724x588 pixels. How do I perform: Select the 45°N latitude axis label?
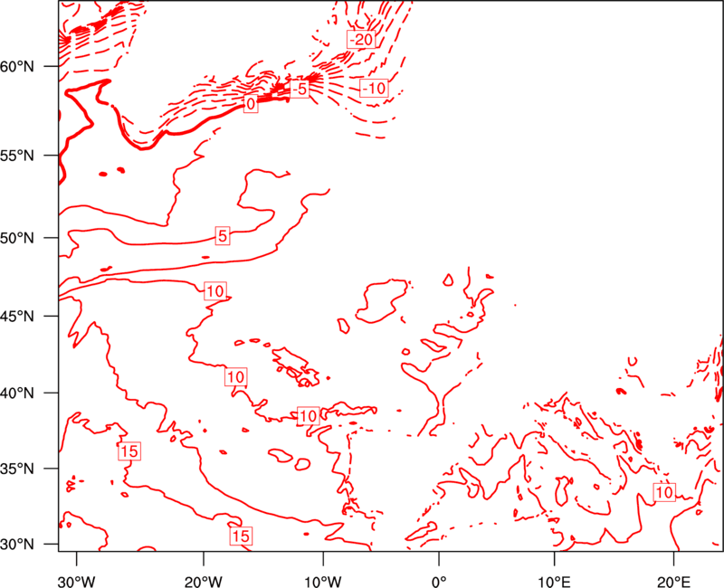pyautogui.click(x=17, y=316)
